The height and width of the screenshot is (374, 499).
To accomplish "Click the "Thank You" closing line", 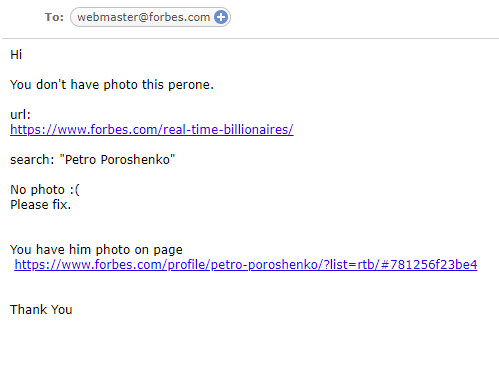I will [41, 310].
